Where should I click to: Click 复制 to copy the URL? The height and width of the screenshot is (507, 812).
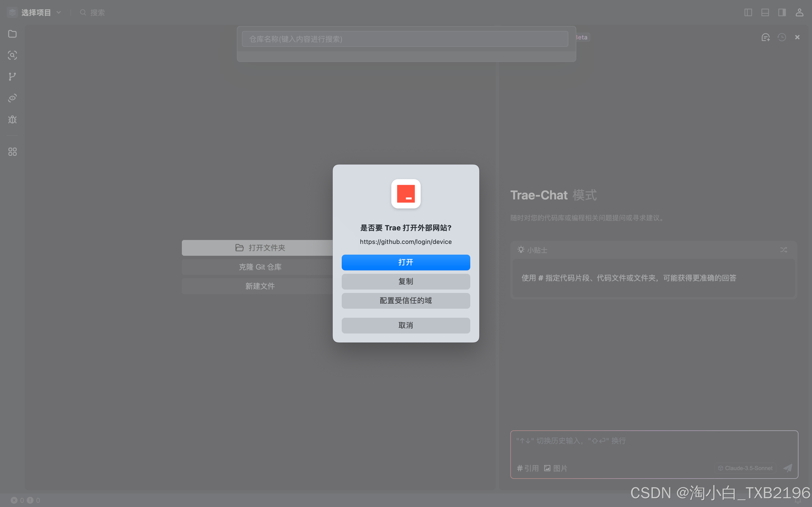click(406, 281)
